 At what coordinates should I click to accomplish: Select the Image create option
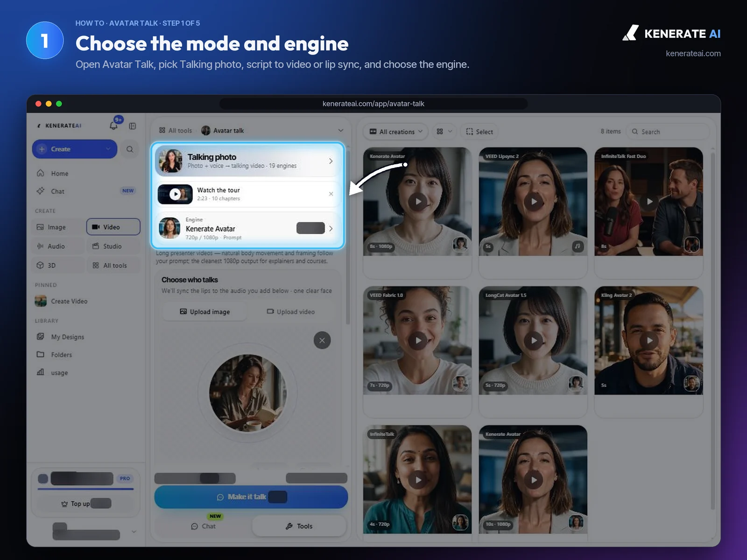[57, 227]
